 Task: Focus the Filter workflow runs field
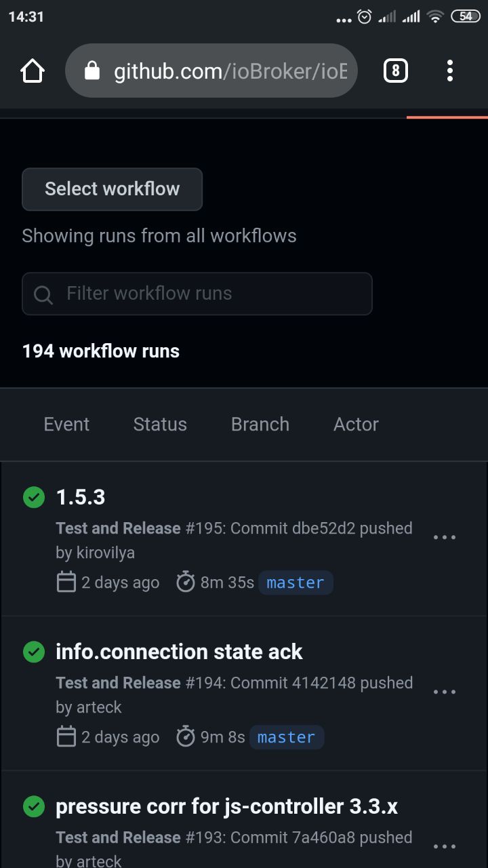coord(197,294)
